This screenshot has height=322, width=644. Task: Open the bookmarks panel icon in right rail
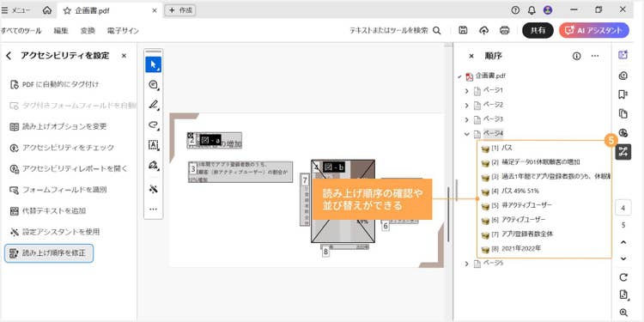[x=623, y=94]
